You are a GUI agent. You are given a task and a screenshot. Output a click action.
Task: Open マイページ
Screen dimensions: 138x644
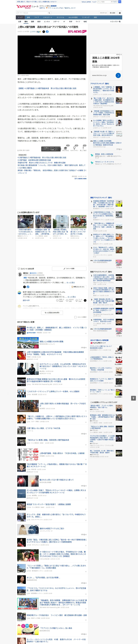click(103, 13)
